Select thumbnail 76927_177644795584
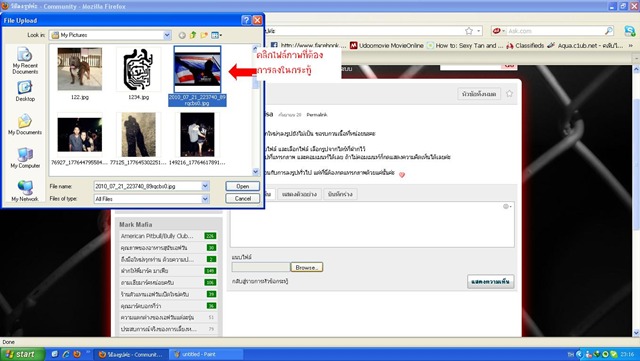 [80, 135]
